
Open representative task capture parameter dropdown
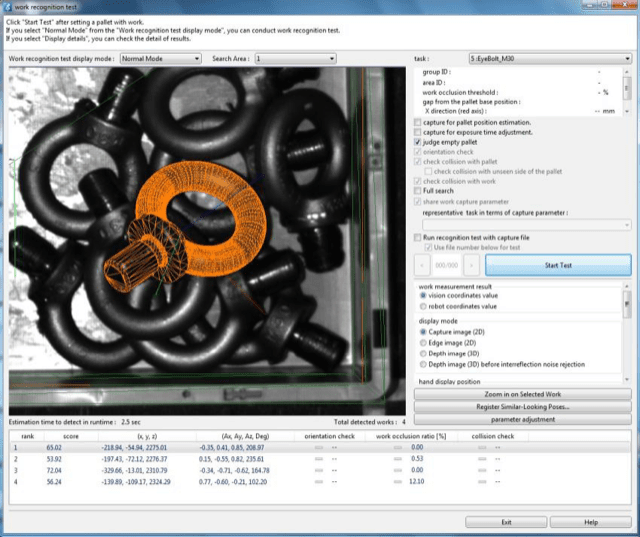coord(527,225)
